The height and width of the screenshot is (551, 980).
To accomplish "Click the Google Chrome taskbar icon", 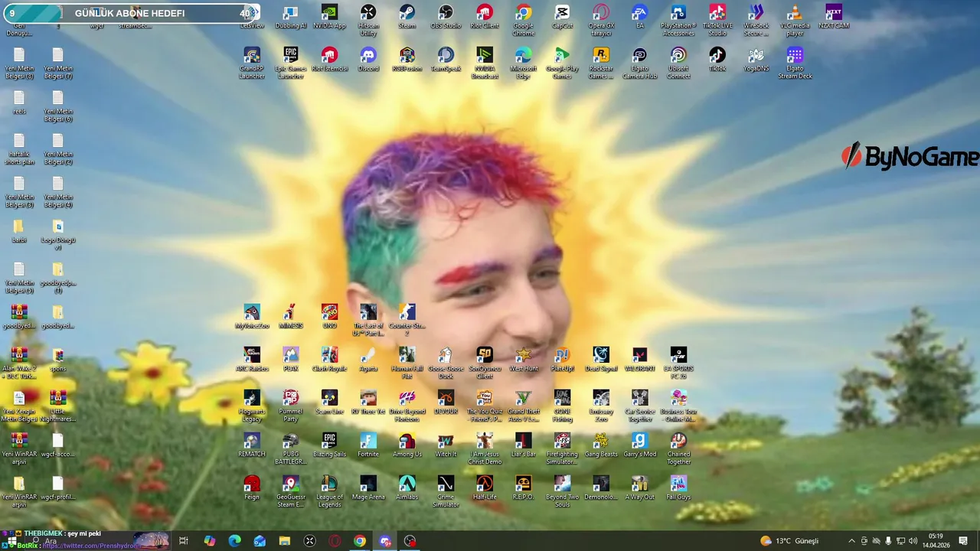I will [x=359, y=541].
